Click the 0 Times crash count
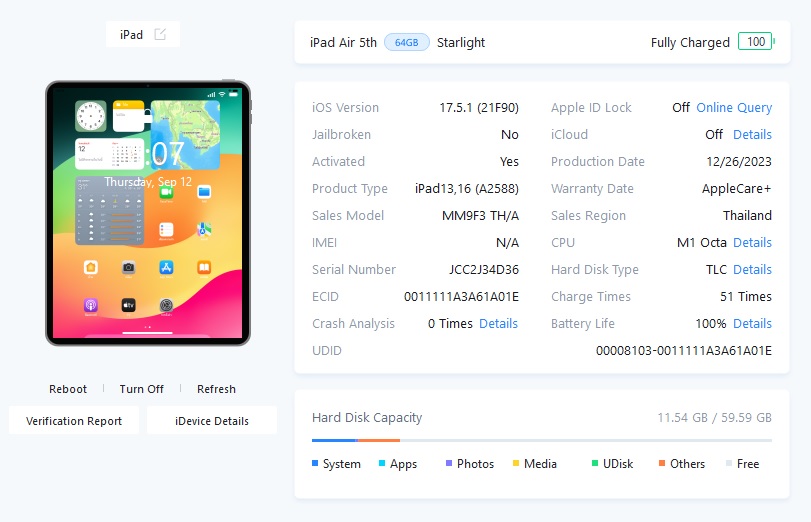This screenshot has height=522, width=811. pyautogui.click(x=450, y=323)
